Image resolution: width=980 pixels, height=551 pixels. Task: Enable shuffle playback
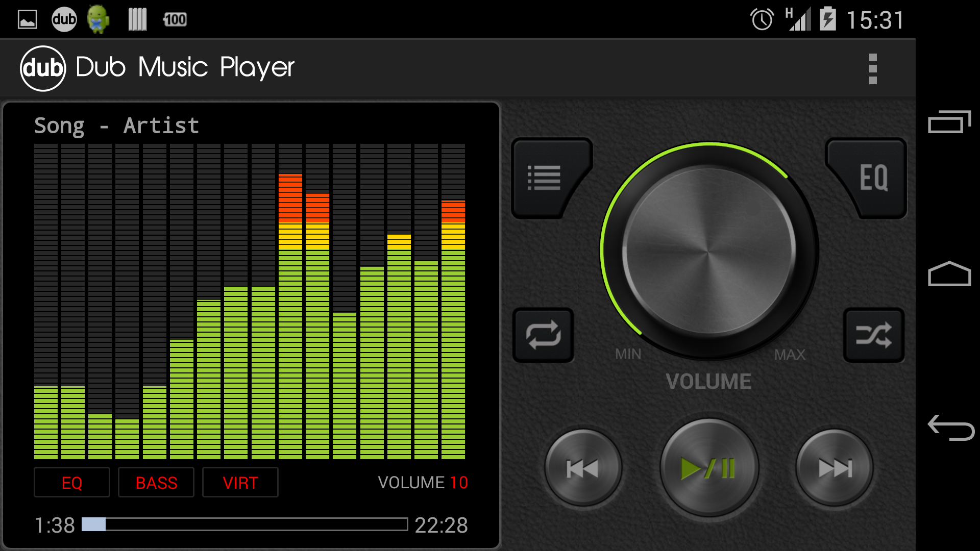click(x=874, y=336)
